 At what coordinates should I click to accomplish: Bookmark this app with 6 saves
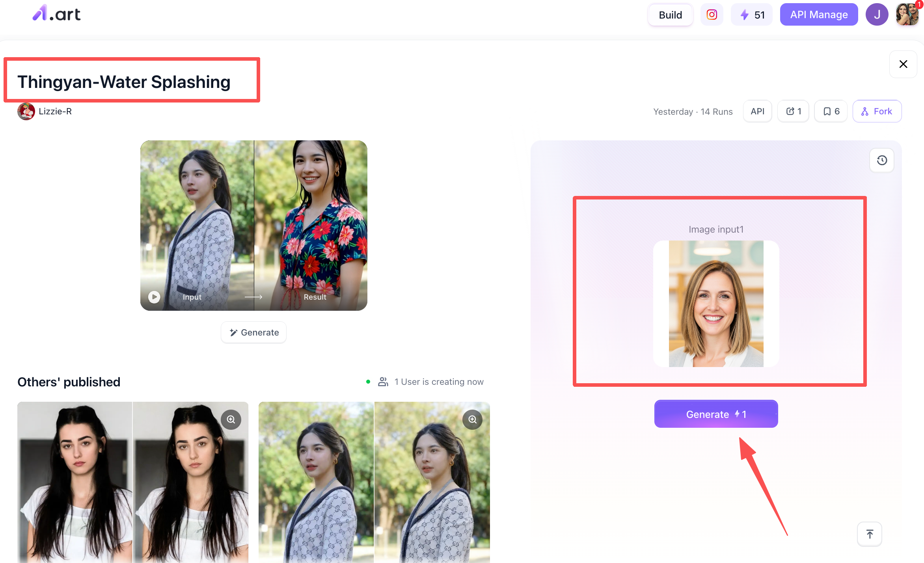[x=831, y=111]
